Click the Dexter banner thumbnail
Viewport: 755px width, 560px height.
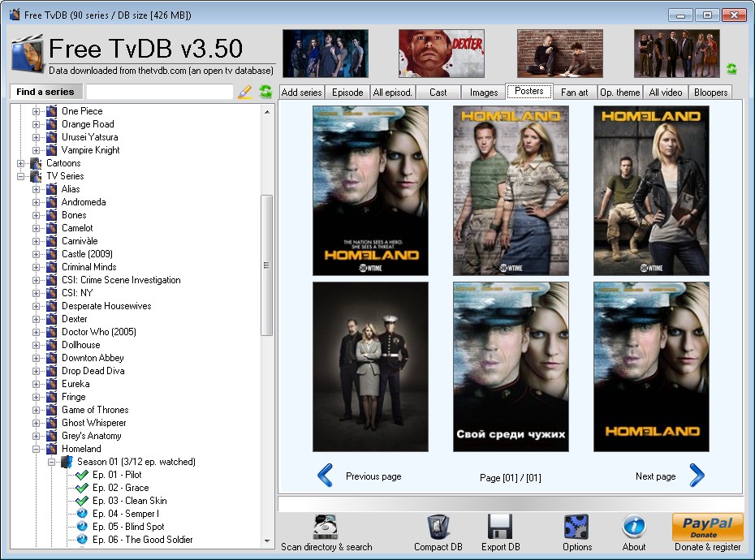click(441, 54)
